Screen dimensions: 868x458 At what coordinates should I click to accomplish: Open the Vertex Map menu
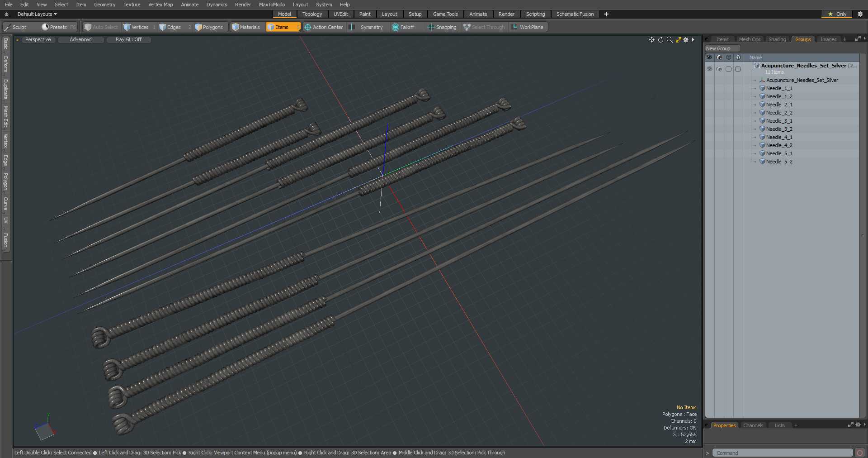pos(160,5)
